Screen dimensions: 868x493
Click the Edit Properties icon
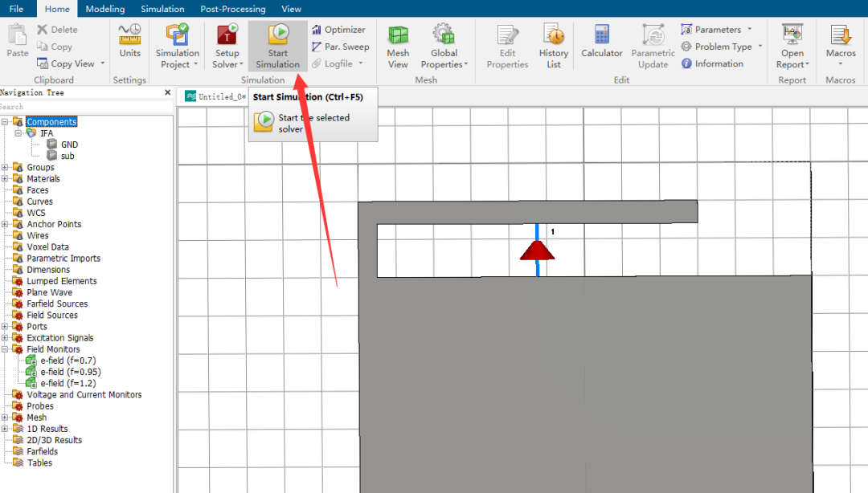click(507, 35)
